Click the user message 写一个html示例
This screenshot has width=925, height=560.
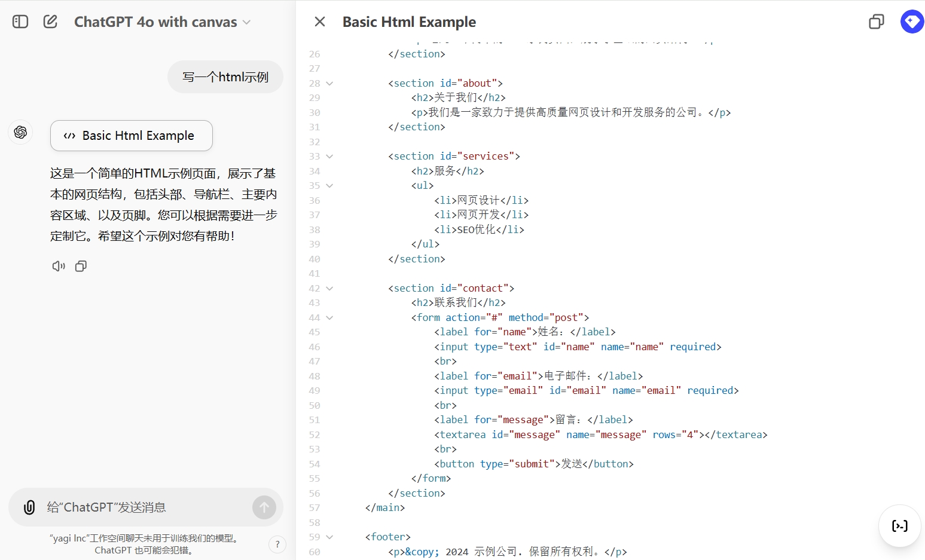coord(225,77)
